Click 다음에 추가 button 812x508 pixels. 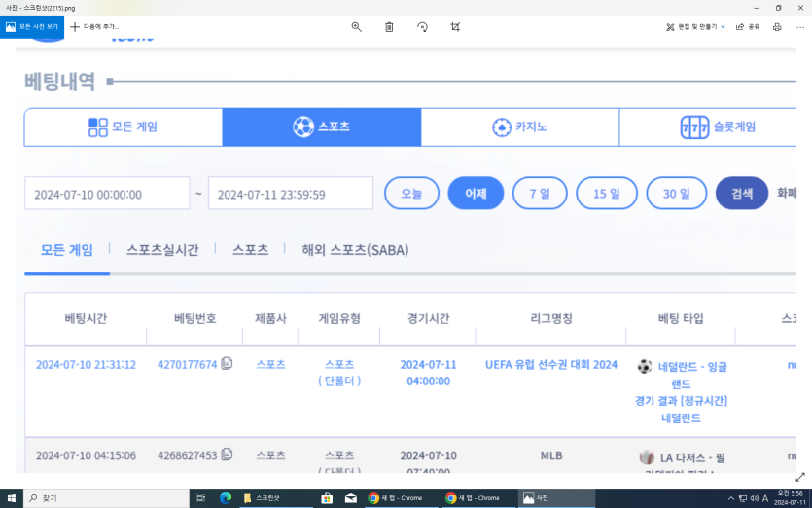(94, 27)
